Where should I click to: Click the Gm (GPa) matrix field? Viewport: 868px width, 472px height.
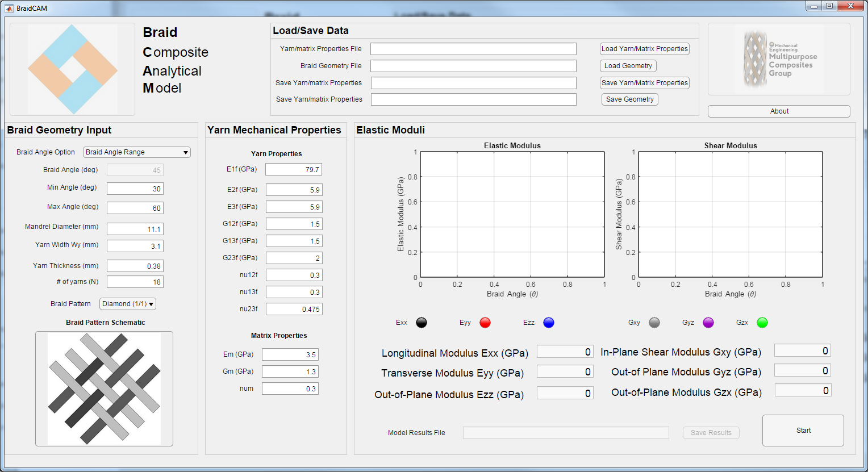[290, 371]
